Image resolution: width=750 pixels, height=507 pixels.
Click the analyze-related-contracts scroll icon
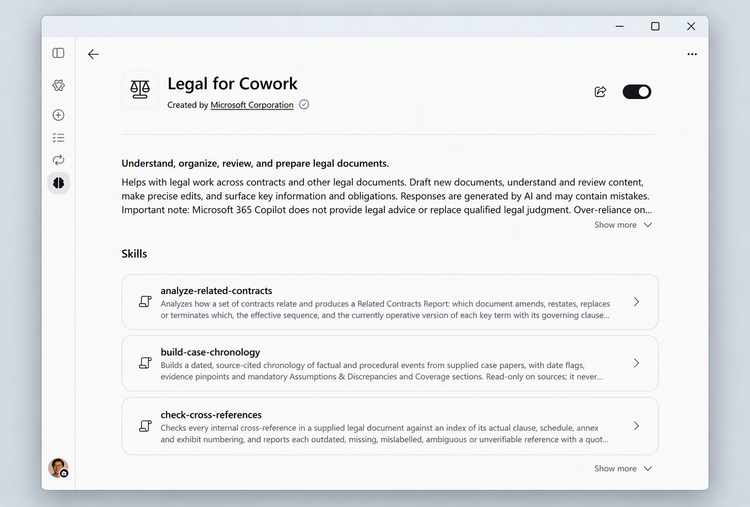tap(145, 302)
